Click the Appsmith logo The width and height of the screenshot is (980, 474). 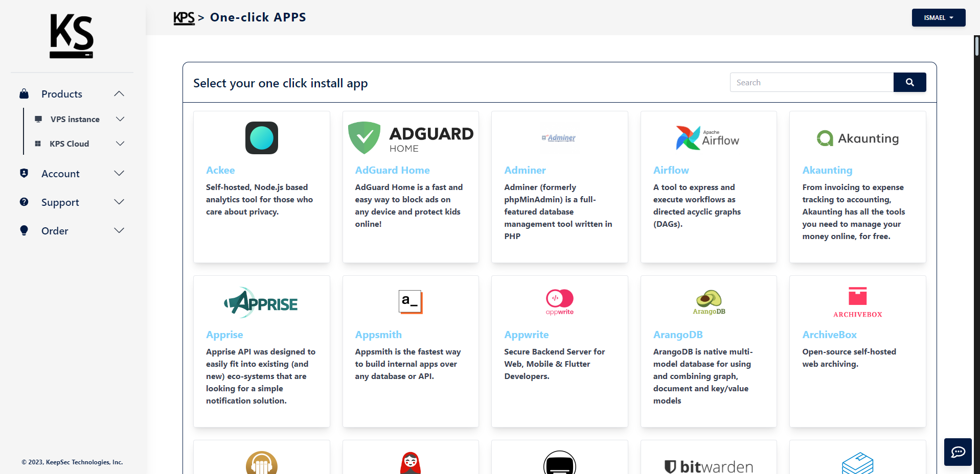tap(411, 302)
